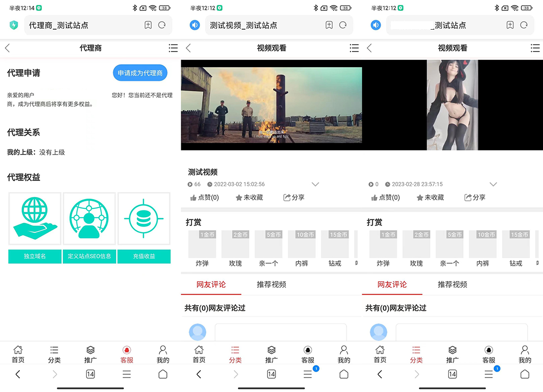Go back from right screen 视频观看 header

tap(370, 48)
